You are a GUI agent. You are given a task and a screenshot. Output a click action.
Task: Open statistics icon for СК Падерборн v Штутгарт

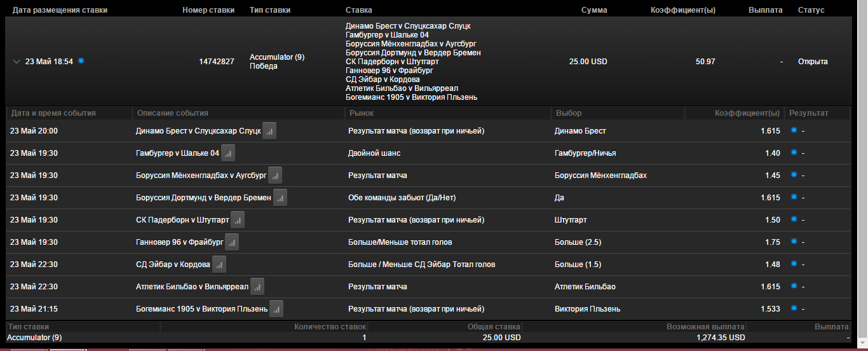coord(237,220)
